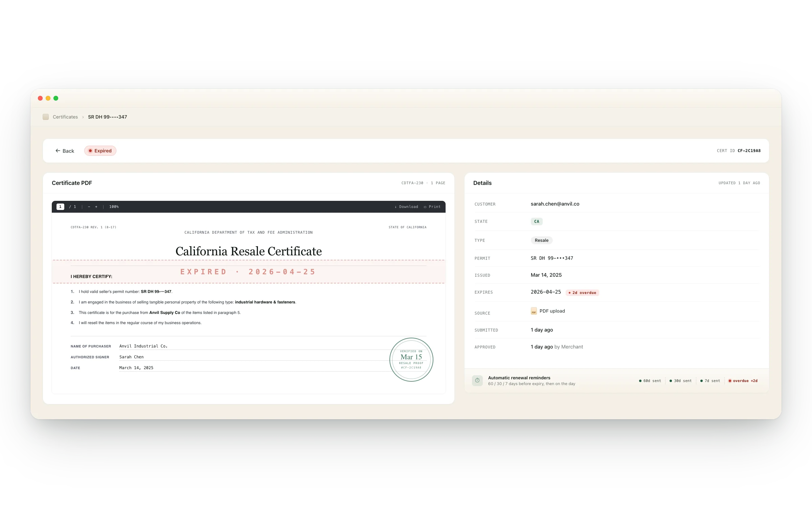
Task: Click the issued date Mar 14, 2025
Action: (x=546, y=275)
